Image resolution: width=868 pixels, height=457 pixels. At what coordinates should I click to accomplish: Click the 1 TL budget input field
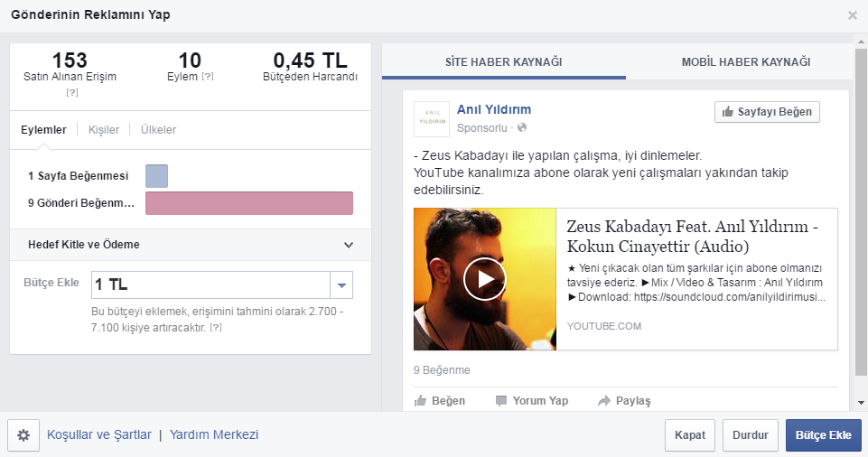(210, 285)
